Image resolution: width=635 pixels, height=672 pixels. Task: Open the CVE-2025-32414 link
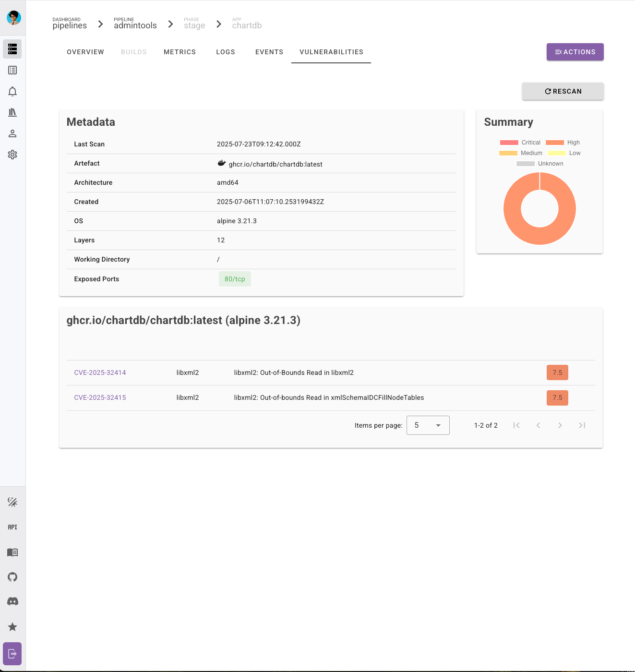tap(100, 372)
